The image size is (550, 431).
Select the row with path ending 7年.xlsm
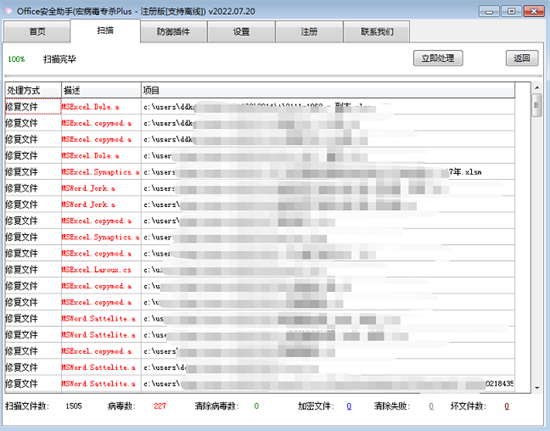pos(260,172)
